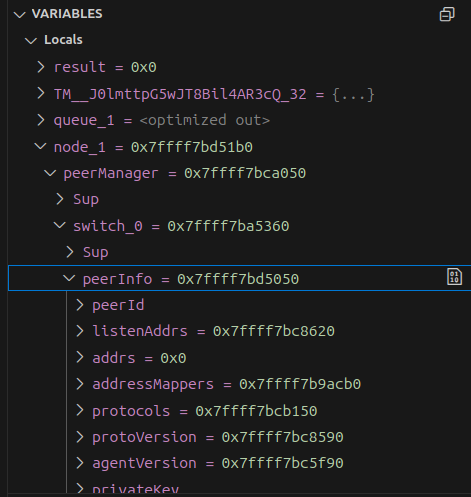Collapse the VARIABLES section chevron
Screen dimensions: 471x497
click(20, 14)
